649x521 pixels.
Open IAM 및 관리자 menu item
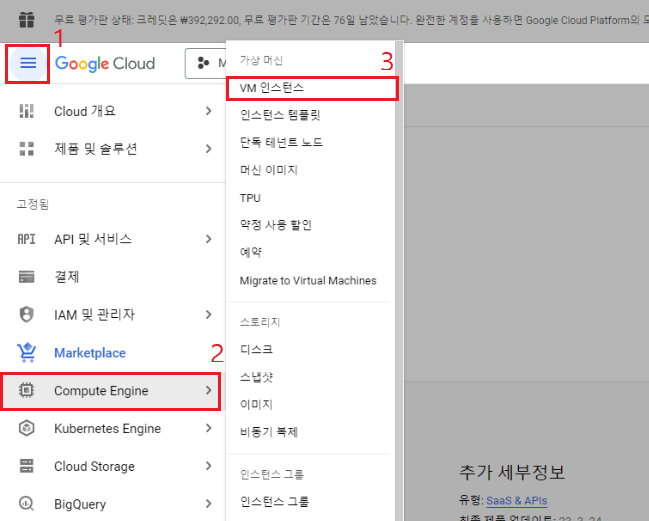pyautogui.click(x=112, y=315)
